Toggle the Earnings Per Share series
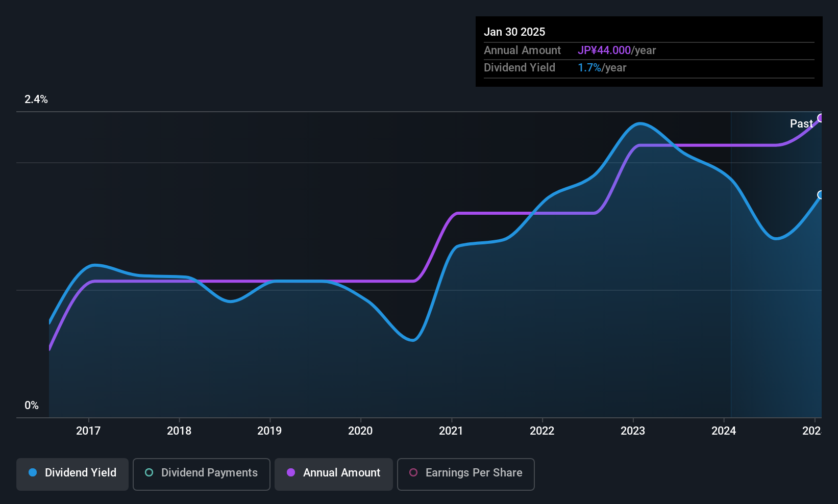 pos(466,474)
